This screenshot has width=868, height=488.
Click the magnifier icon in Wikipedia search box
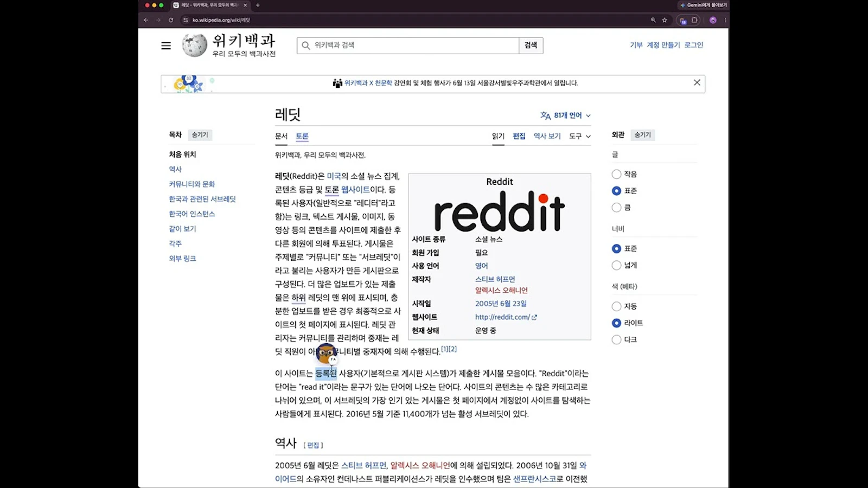[306, 46]
